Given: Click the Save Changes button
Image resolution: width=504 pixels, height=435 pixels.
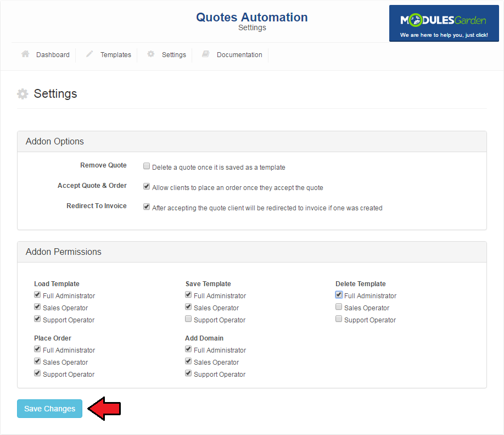Looking at the screenshot, I should (49, 409).
